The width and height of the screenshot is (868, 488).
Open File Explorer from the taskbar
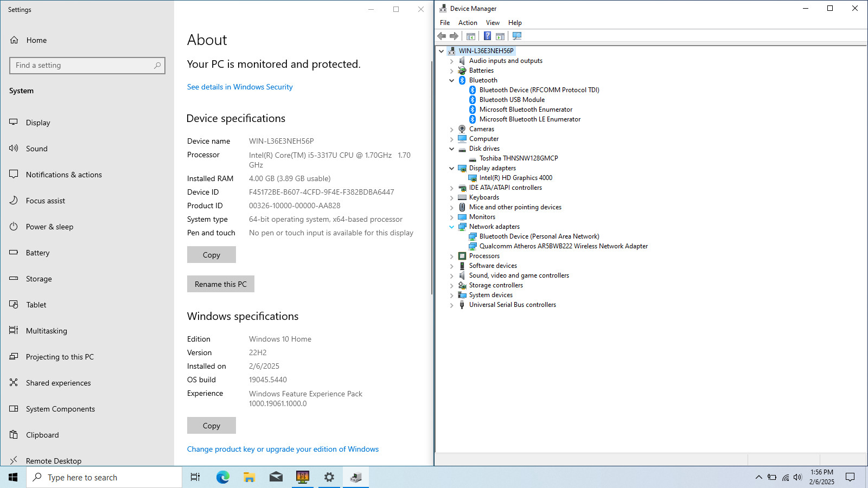tap(250, 477)
